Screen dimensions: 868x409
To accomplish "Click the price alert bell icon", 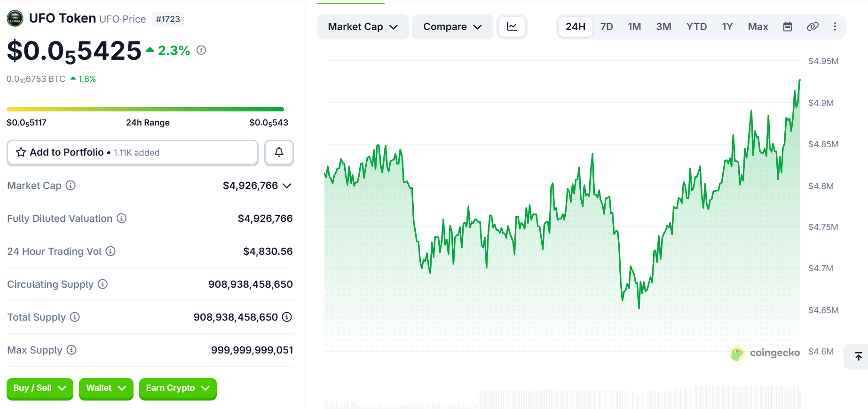I will [x=279, y=152].
